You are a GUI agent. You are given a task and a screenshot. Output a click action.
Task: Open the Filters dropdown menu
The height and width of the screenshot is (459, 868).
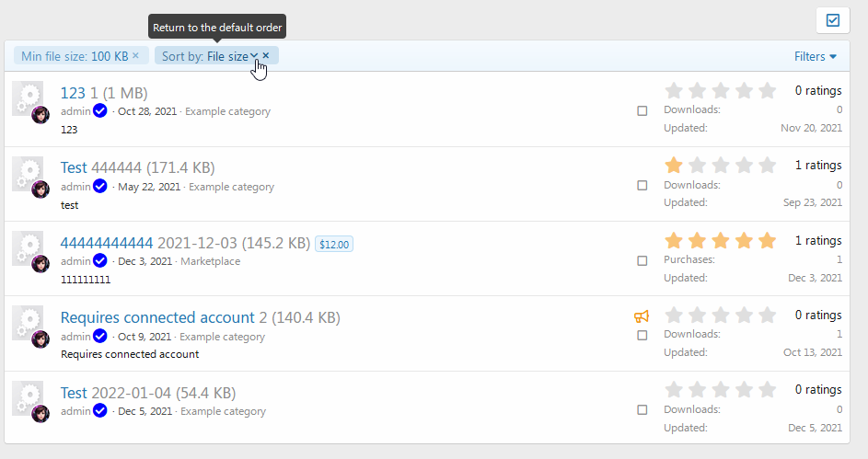click(815, 56)
